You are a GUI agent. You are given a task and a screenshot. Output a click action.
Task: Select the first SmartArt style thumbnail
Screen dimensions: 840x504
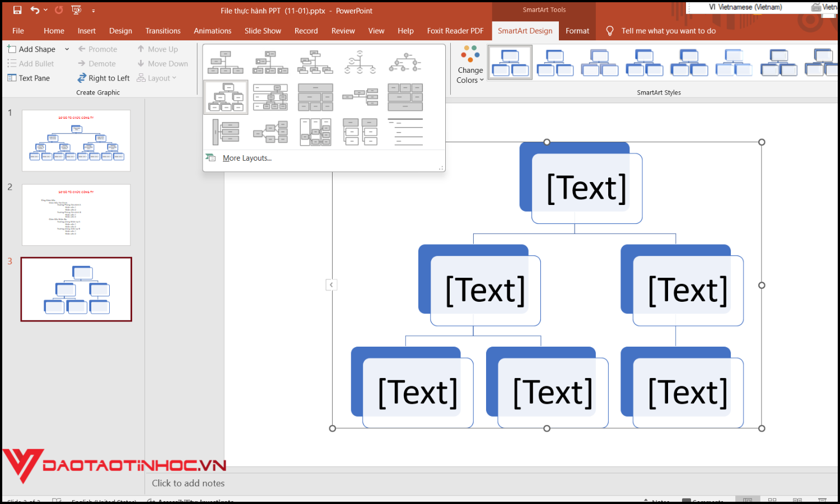pos(510,63)
